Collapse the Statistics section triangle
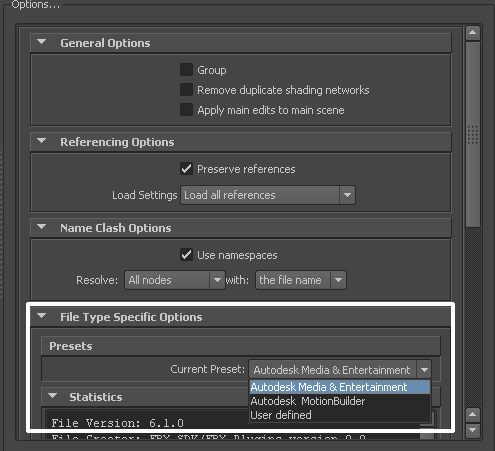Screen dimensions: 495x451 [52, 396]
